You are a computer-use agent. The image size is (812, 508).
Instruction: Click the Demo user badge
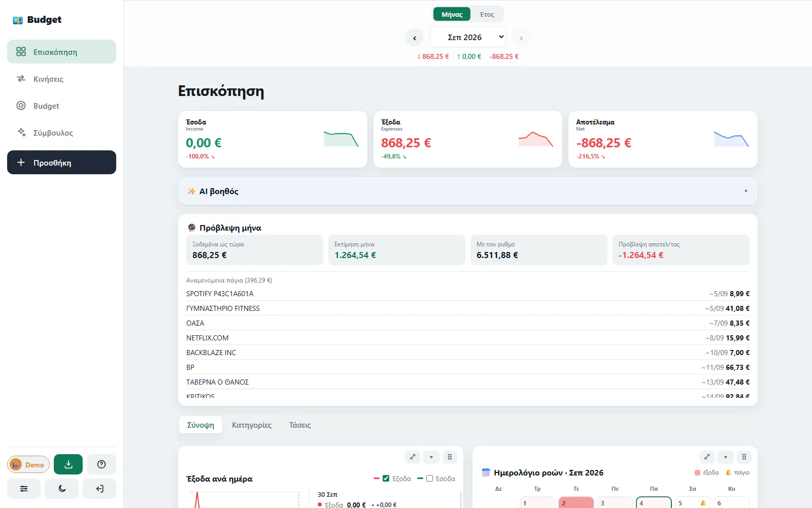pos(28,464)
